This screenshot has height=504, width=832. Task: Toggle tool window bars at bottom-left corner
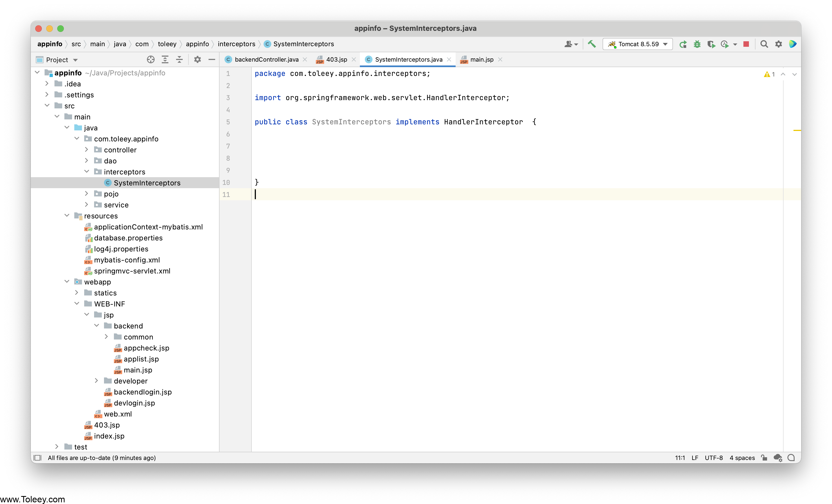click(x=37, y=458)
